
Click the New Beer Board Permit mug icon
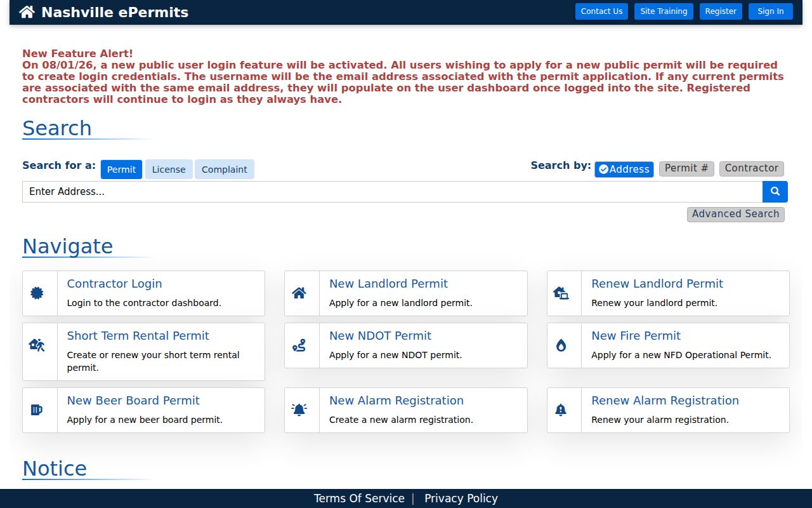37,410
